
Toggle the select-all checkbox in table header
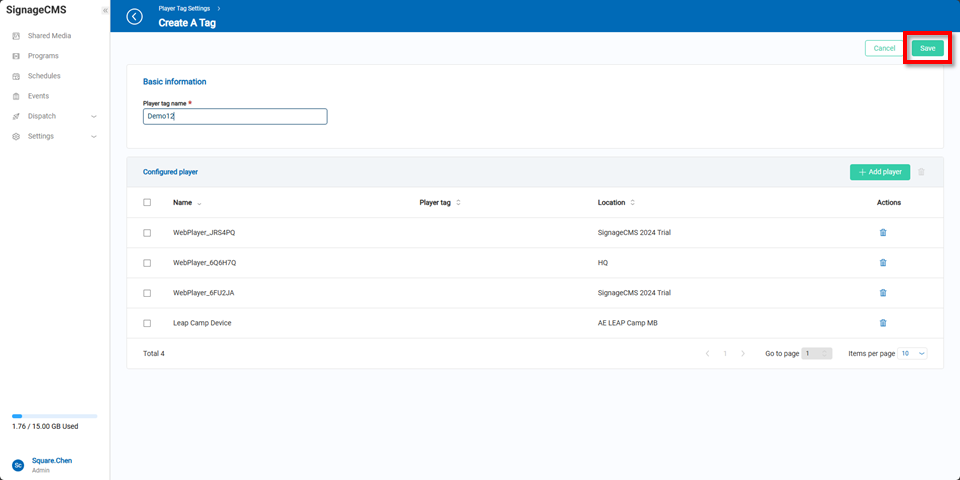147,202
